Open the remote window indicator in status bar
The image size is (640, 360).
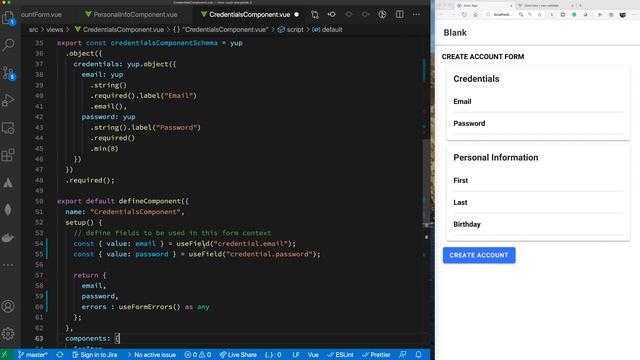coord(5,355)
